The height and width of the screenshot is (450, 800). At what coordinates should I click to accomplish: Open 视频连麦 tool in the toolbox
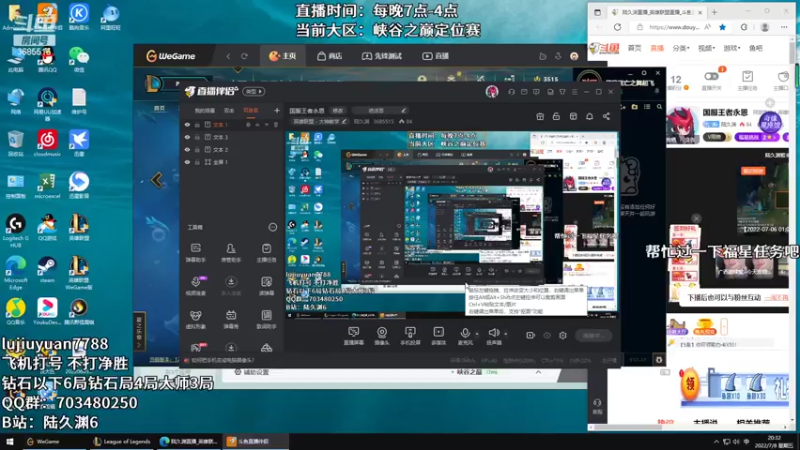click(195, 286)
